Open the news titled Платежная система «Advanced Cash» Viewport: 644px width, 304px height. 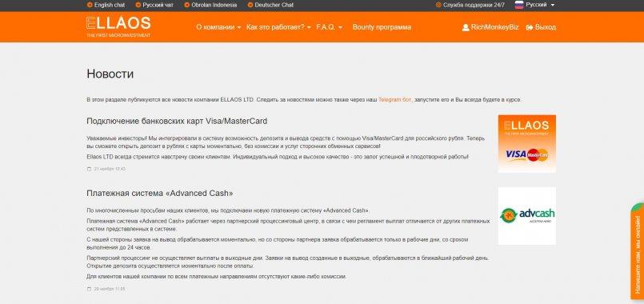point(160,193)
